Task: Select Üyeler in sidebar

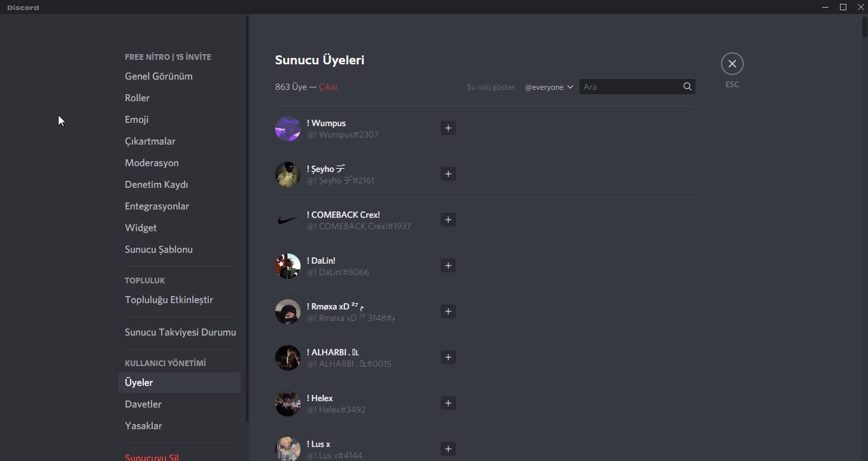Action: [180, 383]
